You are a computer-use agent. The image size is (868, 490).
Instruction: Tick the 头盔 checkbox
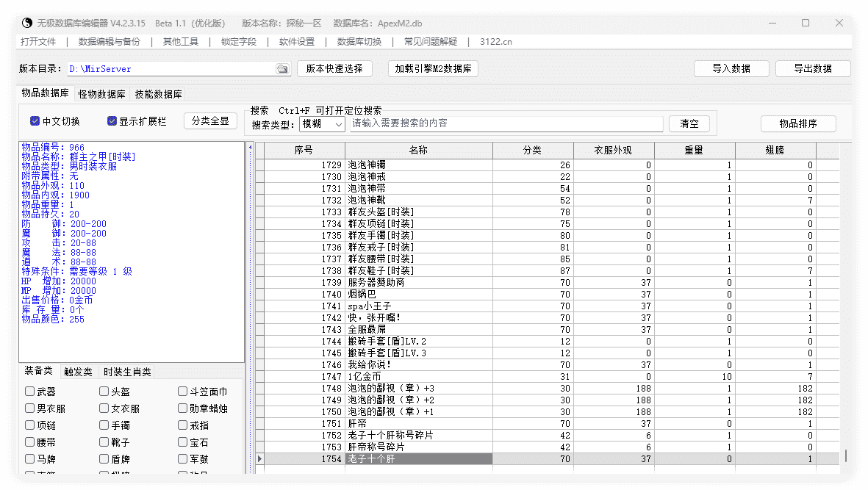pyautogui.click(x=104, y=392)
